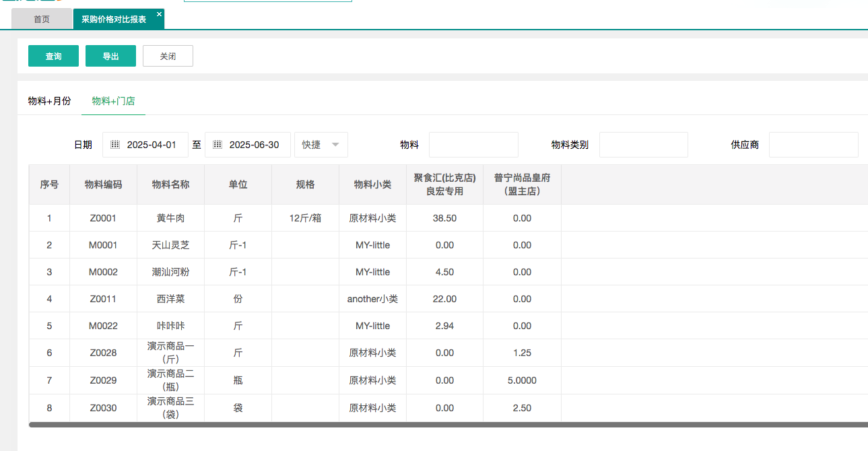Click the start date 2025-04-01 field

point(152,145)
